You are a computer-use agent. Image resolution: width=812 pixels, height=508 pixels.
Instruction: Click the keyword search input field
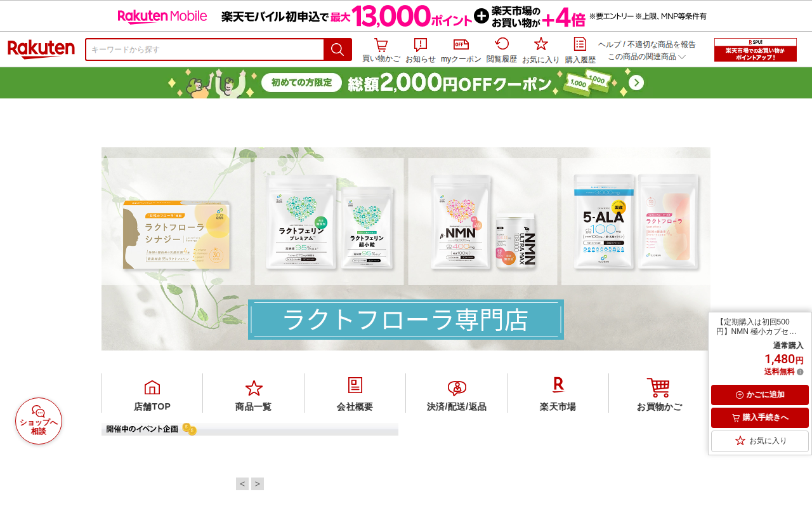pyautogui.click(x=205, y=50)
